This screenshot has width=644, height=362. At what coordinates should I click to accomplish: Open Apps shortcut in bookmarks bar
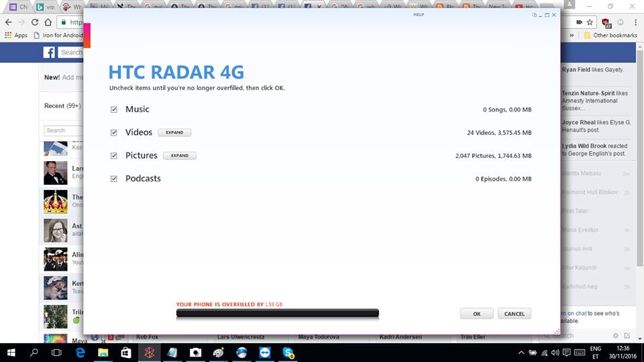pos(16,36)
